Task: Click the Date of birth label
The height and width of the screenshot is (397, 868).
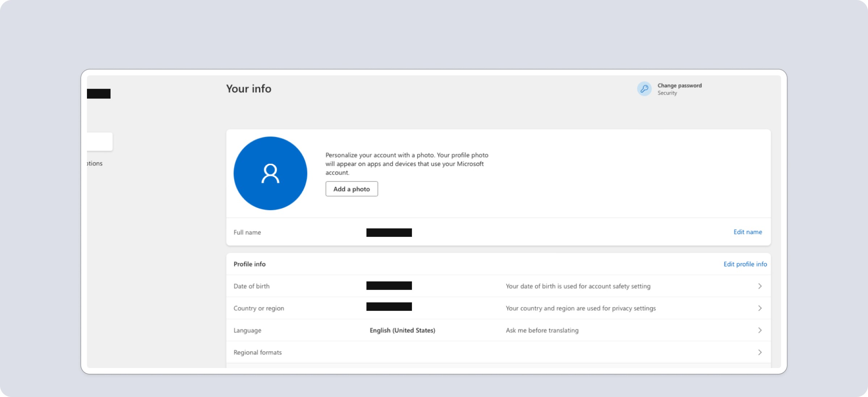Action: coord(251,286)
